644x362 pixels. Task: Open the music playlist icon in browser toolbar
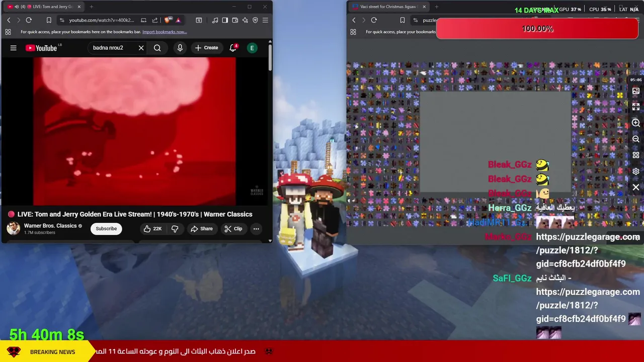click(x=215, y=20)
